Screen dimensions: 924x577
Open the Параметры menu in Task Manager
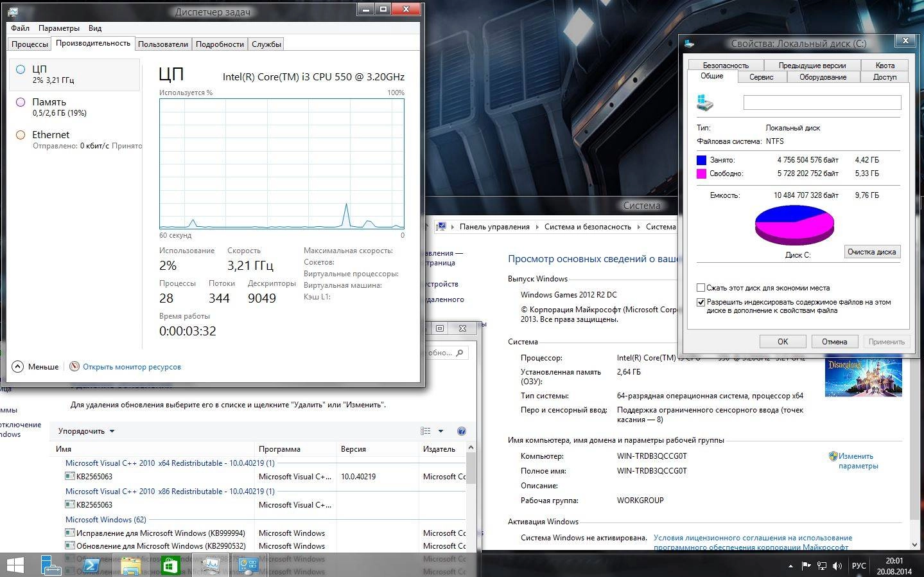59,28
